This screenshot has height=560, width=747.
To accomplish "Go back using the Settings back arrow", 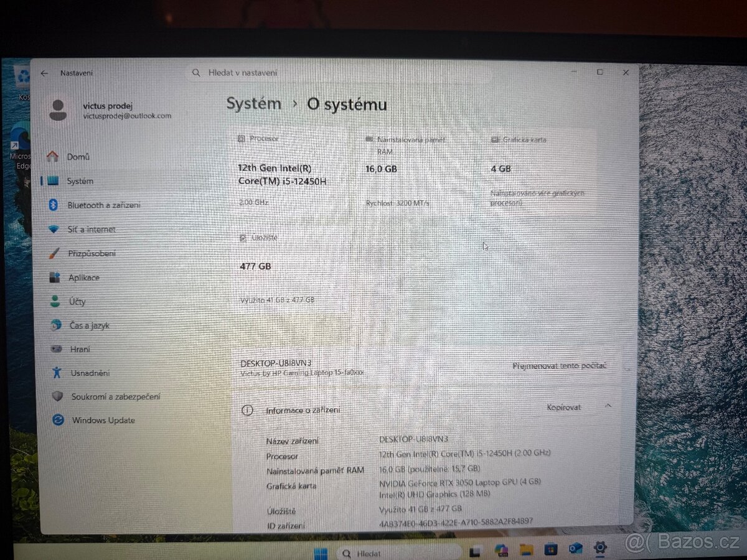I will [44, 73].
